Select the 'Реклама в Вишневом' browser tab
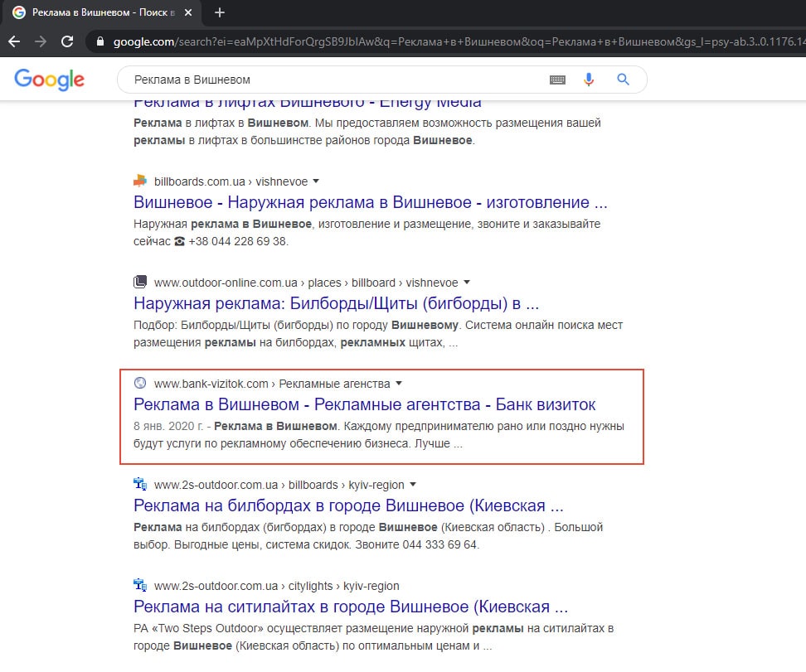This screenshot has width=806, height=672. (x=100, y=12)
